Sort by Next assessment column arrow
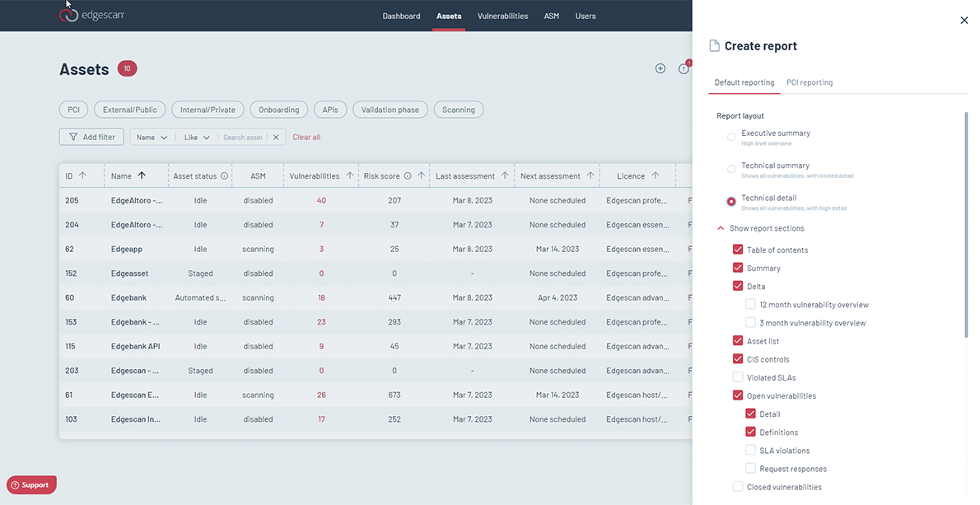Screen dimensions: 980x505 (590, 175)
